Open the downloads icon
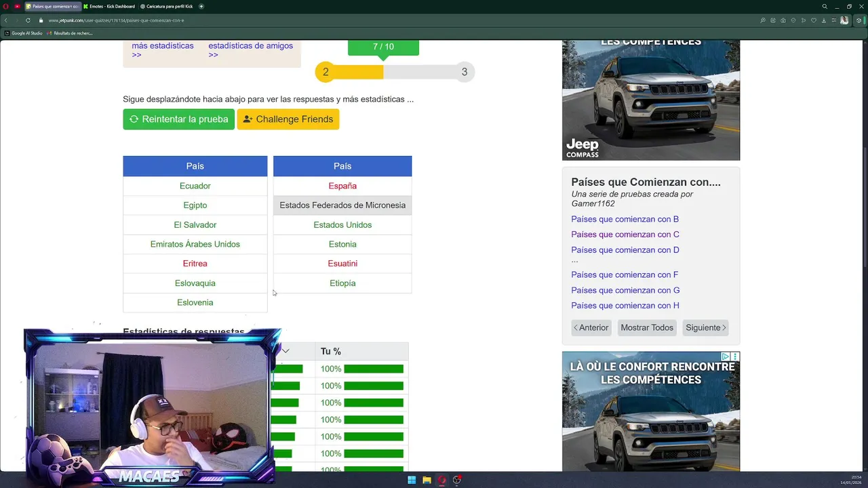This screenshot has height=488, width=868. click(x=824, y=20)
